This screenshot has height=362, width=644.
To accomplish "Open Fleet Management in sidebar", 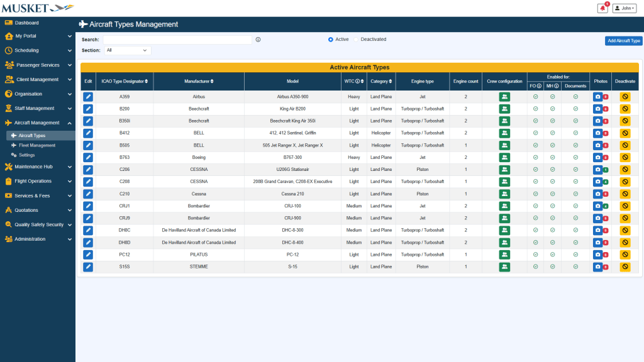I will coord(37,145).
